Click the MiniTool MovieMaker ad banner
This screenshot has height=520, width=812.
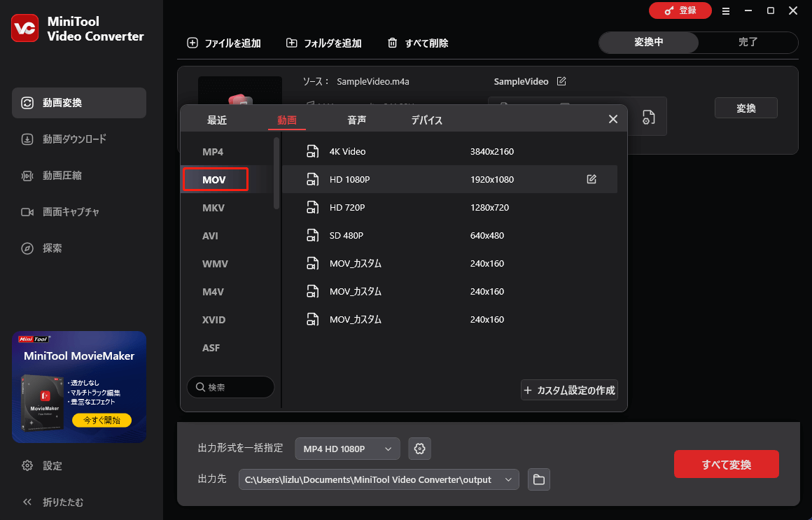point(78,387)
